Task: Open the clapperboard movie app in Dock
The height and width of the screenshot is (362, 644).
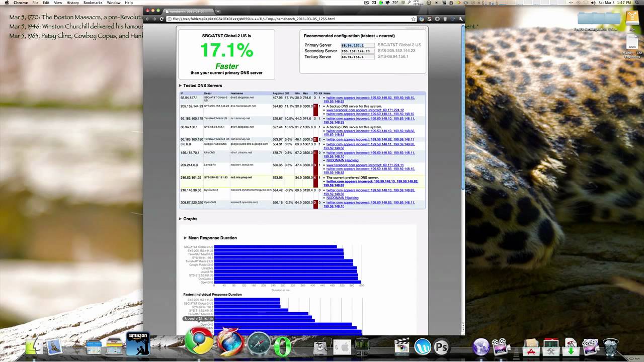Action: pyautogui.click(x=401, y=347)
